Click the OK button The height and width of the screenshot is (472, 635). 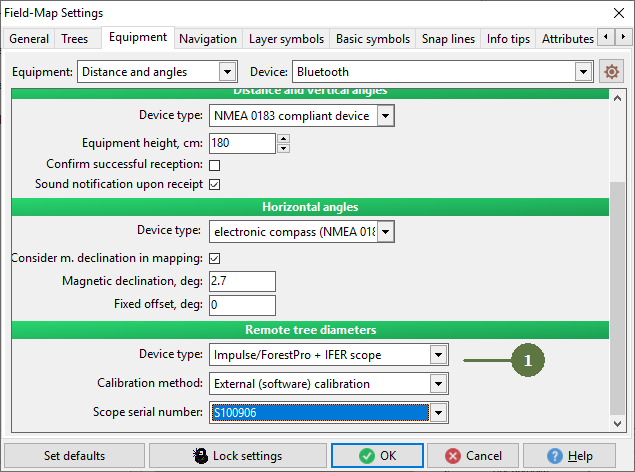click(x=377, y=456)
